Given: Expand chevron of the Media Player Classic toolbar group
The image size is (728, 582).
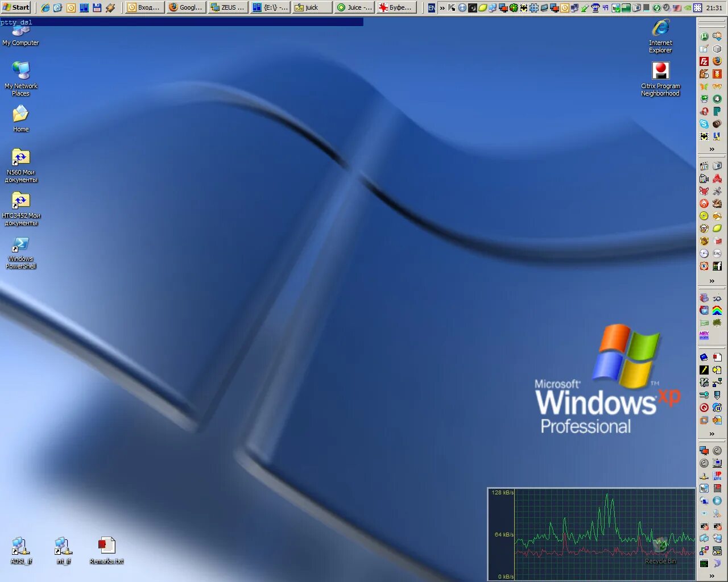Looking at the screenshot, I should [712, 281].
